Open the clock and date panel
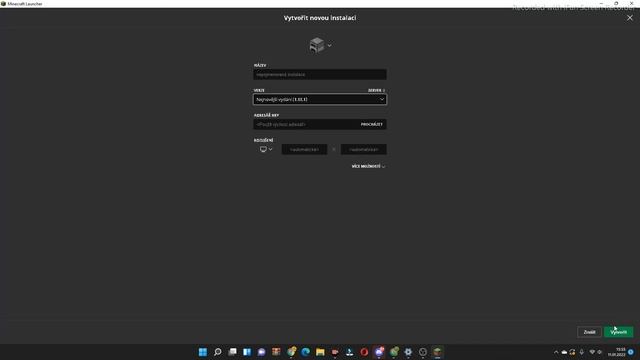The height and width of the screenshot is (360, 640). (617, 352)
